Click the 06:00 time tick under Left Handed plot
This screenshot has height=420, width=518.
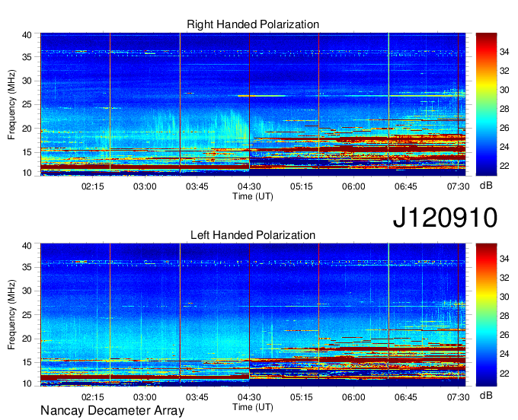pos(353,397)
